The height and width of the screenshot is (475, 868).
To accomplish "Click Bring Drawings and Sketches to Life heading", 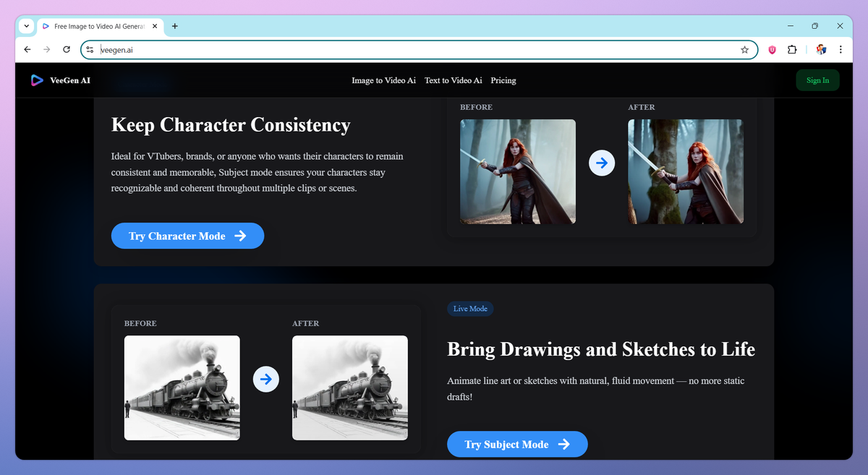I will (601, 350).
